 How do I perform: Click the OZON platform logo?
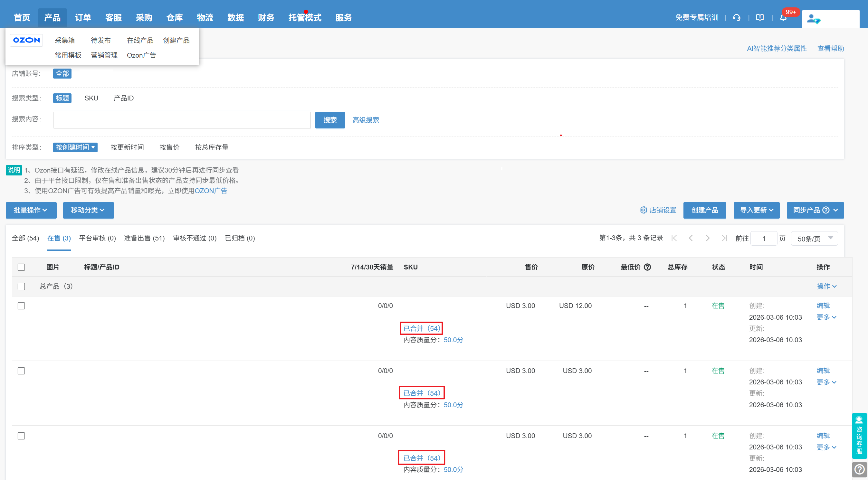[26, 40]
